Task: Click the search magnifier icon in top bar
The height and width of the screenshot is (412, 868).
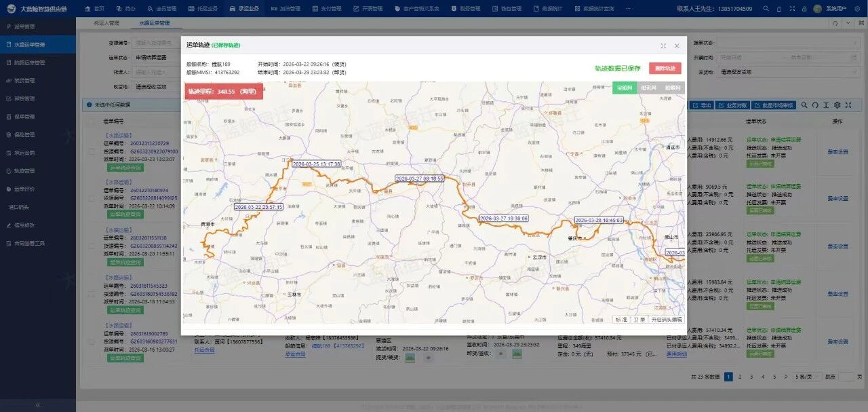Action: coord(766,9)
